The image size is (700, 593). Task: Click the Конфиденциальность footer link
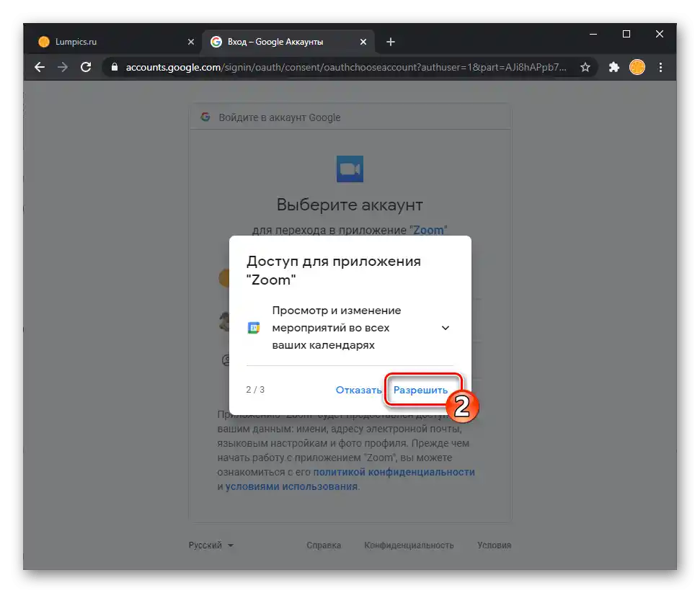coord(409,545)
